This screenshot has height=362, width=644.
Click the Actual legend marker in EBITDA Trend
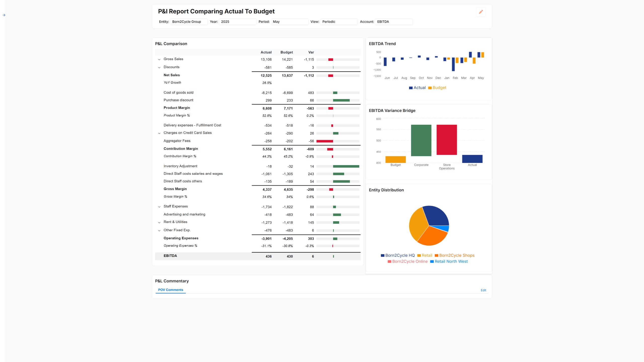tap(411, 88)
